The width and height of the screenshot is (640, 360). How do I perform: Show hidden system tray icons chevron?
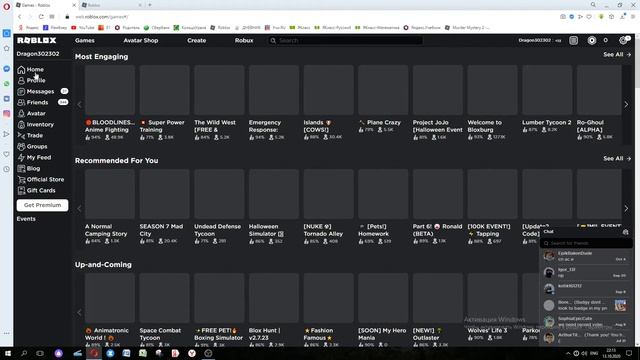[568, 353]
